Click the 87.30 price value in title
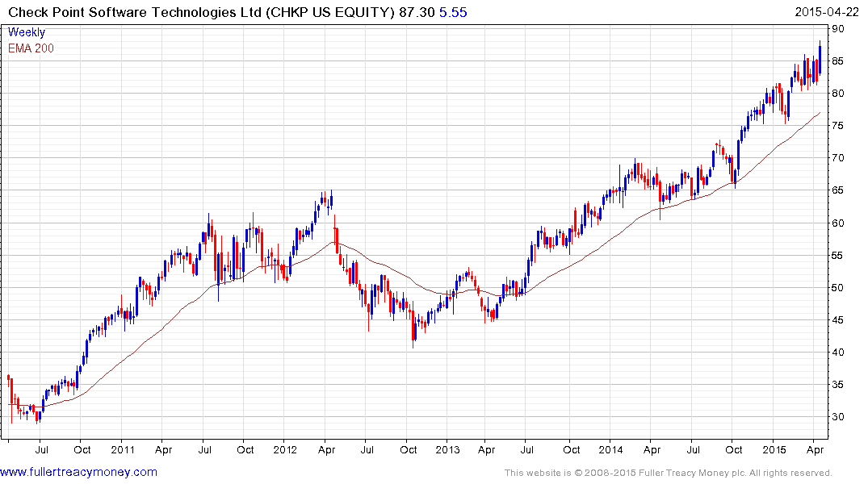 click(x=417, y=12)
